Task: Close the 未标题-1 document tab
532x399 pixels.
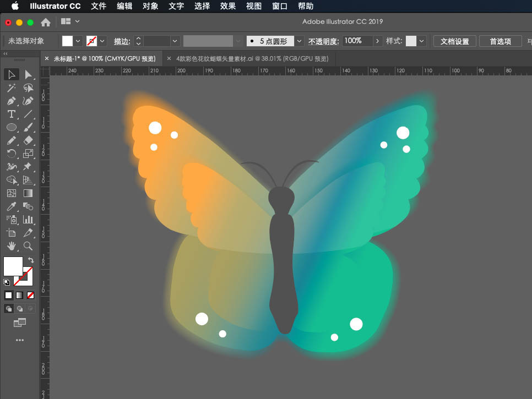Action: (47, 58)
